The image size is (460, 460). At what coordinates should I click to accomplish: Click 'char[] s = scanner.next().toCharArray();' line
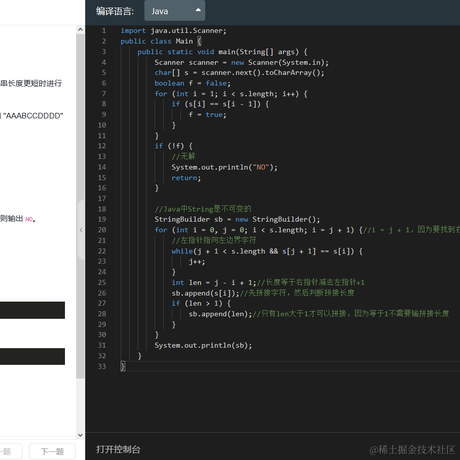click(239, 73)
